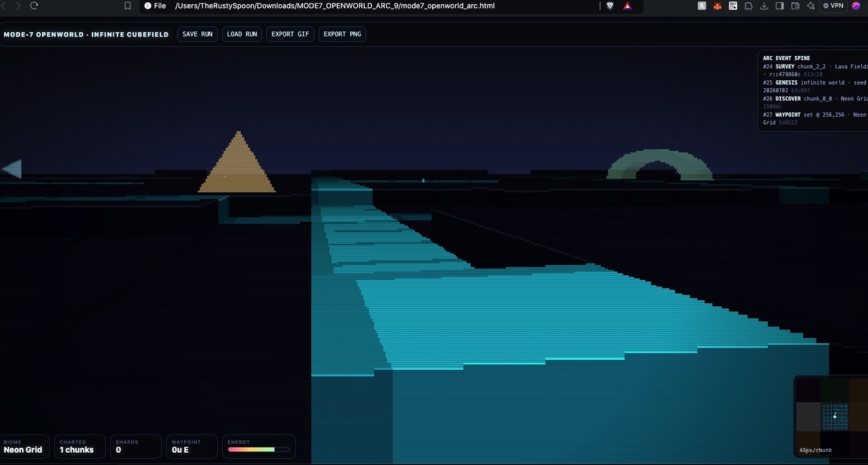Click the green arch landmark
868x465 pixels.
pos(659,165)
